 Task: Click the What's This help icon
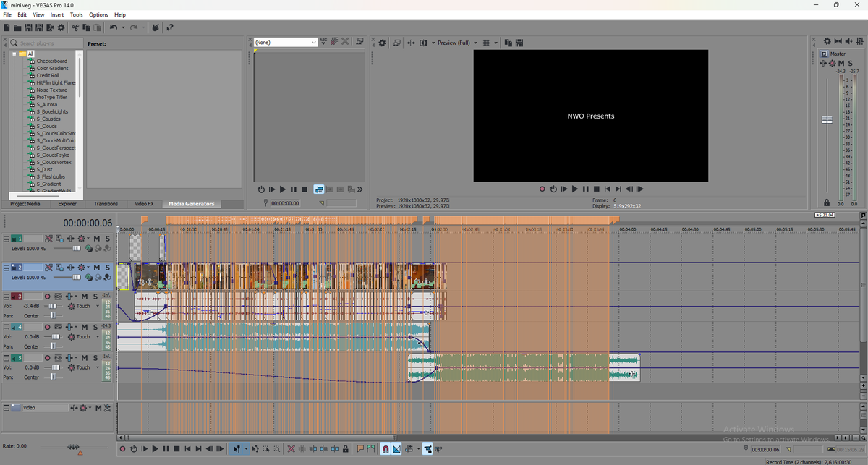pos(170,27)
